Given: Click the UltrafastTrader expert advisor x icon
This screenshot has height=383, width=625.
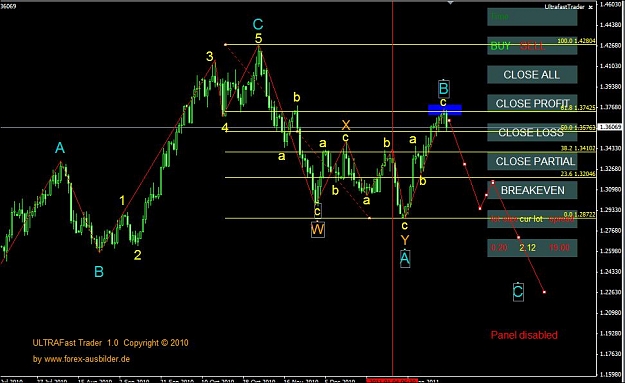Looking at the screenshot, I should [590, 7].
